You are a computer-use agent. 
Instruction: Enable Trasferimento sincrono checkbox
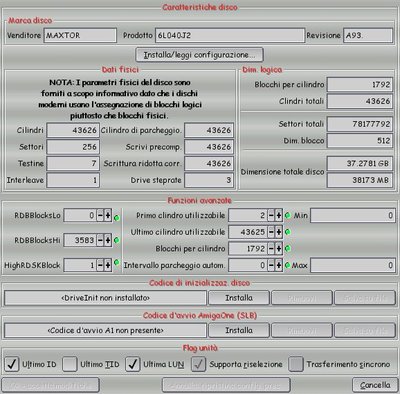[296, 364]
